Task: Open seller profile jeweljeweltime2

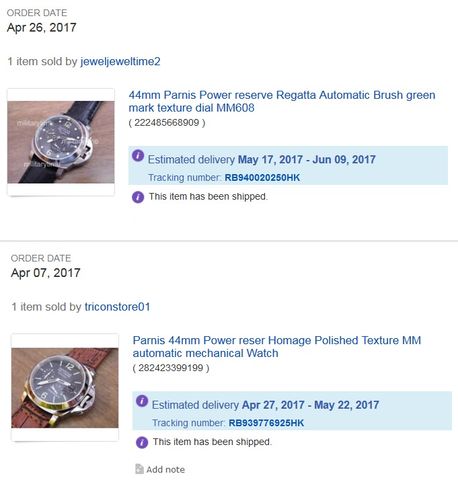Action: pyautogui.click(x=120, y=61)
